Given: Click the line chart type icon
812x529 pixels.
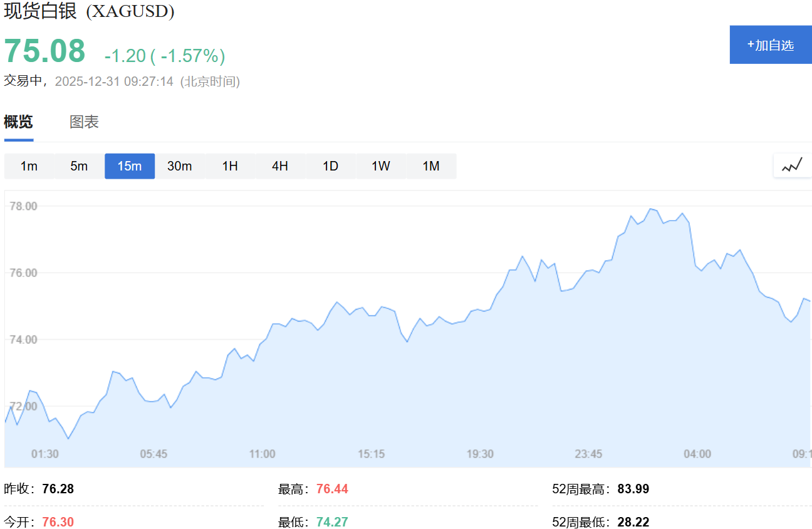Looking at the screenshot, I should [x=793, y=165].
